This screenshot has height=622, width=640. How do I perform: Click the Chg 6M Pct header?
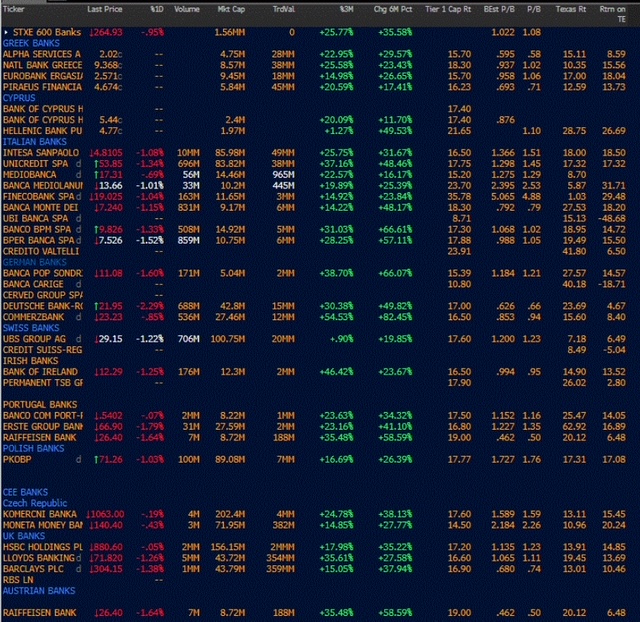click(x=393, y=9)
